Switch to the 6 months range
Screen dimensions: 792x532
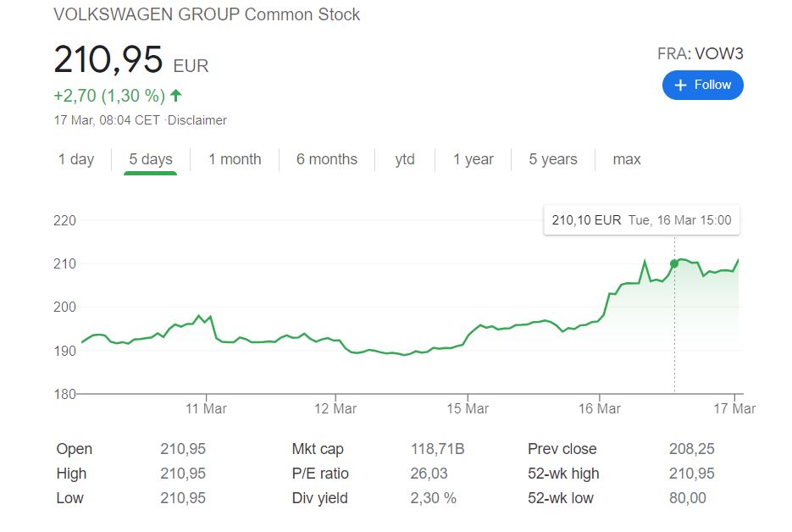click(327, 159)
